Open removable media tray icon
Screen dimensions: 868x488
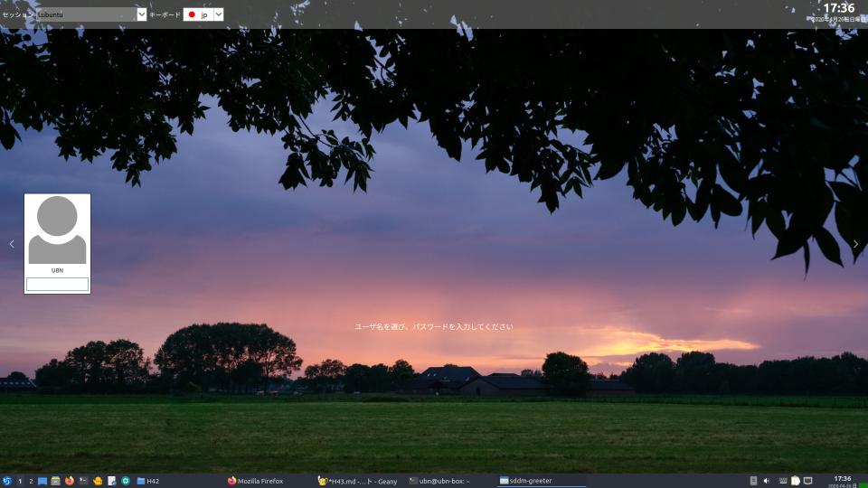click(753, 481)
